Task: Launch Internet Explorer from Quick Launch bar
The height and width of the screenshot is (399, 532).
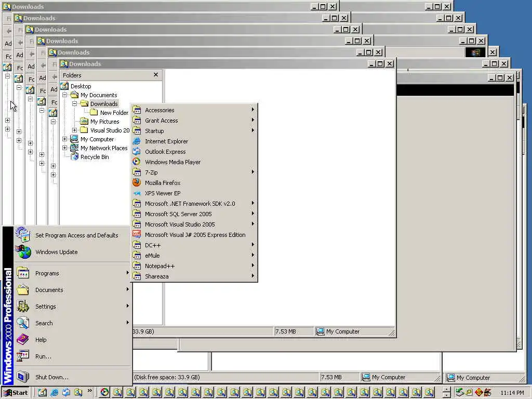Action: (x=54, y=393)
